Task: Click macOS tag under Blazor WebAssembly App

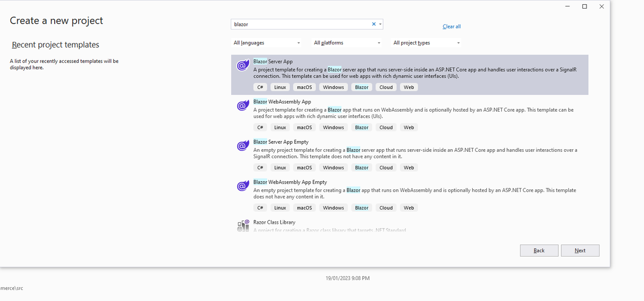Action: point(304,127)
